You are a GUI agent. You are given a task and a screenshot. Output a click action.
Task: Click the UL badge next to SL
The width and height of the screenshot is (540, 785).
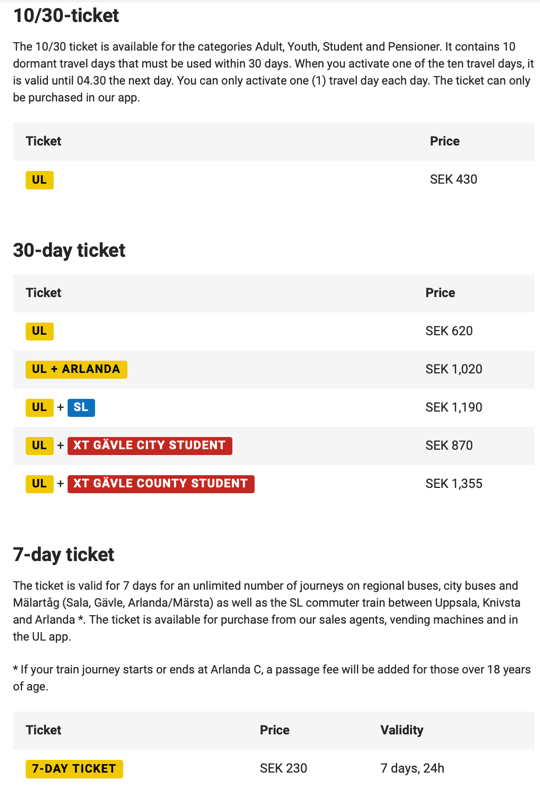point(40,407)
